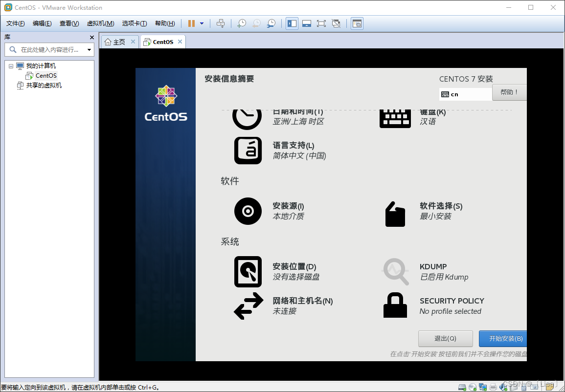
Task: Open the KDUMP magnifier icon
Action: click(396, 272)
